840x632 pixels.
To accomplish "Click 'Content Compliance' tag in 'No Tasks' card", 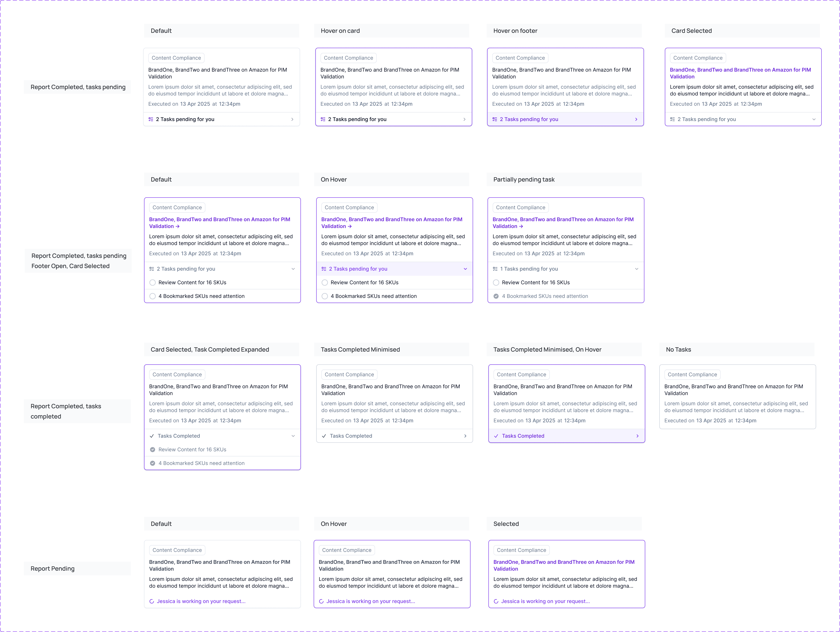I will tap(692, 374).
